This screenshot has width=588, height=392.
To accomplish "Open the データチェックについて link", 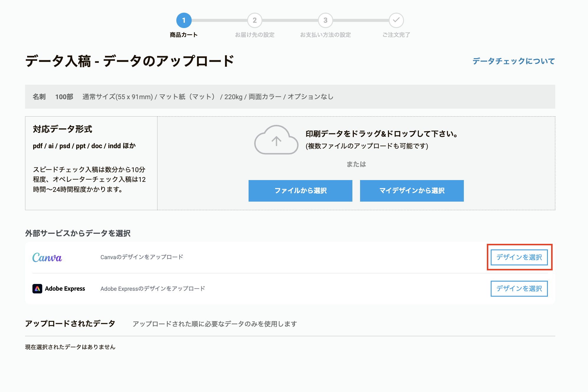I will pos(513,61).
